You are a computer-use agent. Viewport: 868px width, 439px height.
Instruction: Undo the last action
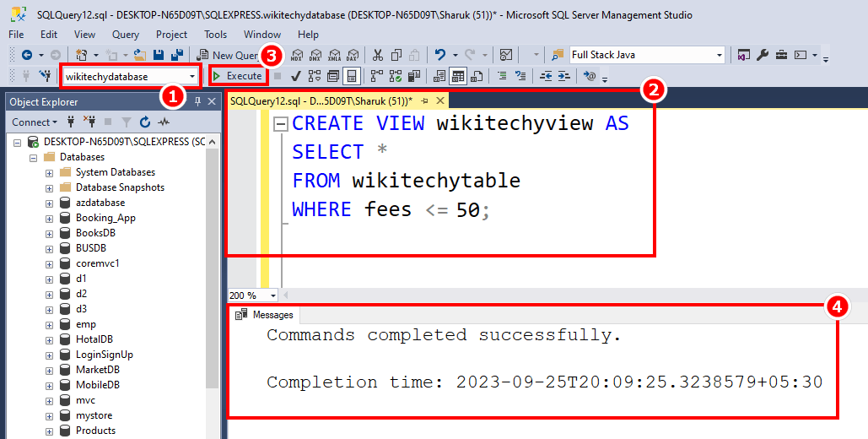440,55
